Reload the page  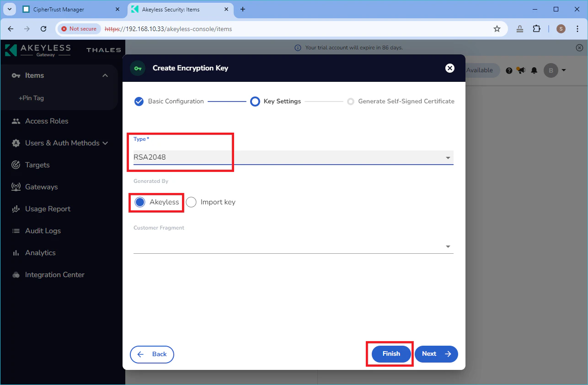point(43,29)
